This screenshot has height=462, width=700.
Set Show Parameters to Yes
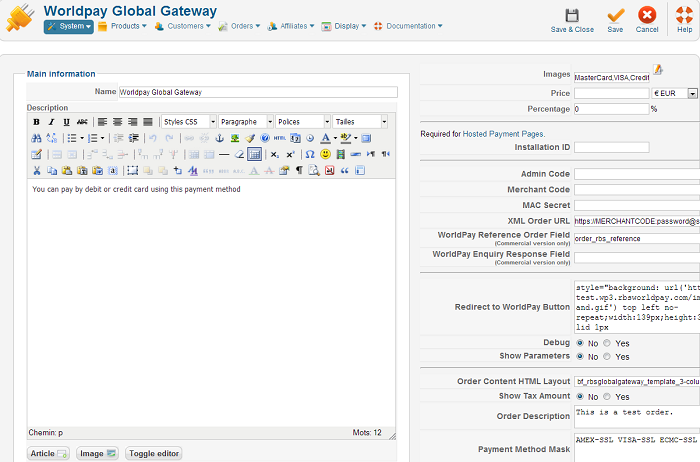pyautogui.click(x=607, y=356)
